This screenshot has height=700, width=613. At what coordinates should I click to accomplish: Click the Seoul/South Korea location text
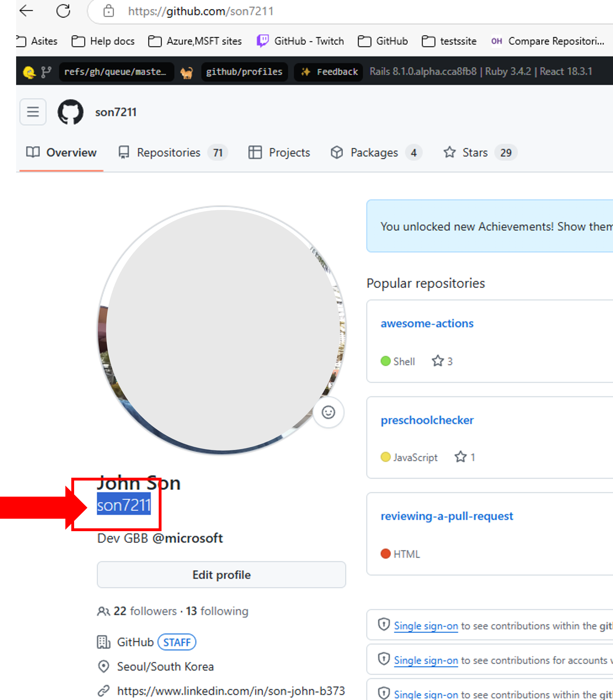[x=165, y=666]
